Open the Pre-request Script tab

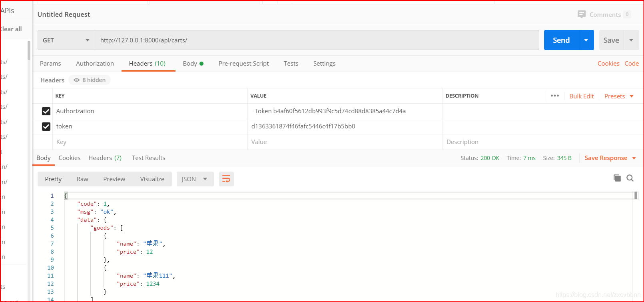[x=243, y=63]
